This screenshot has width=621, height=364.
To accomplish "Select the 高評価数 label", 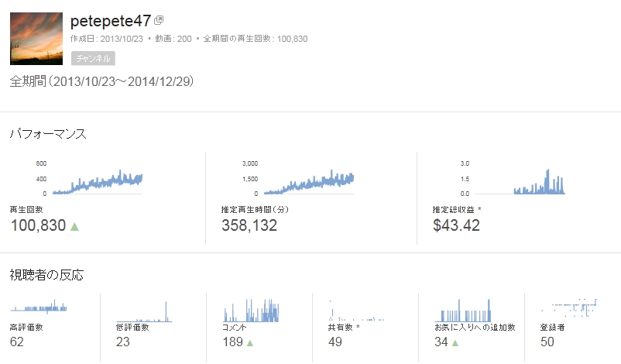I will coord(26,327).
